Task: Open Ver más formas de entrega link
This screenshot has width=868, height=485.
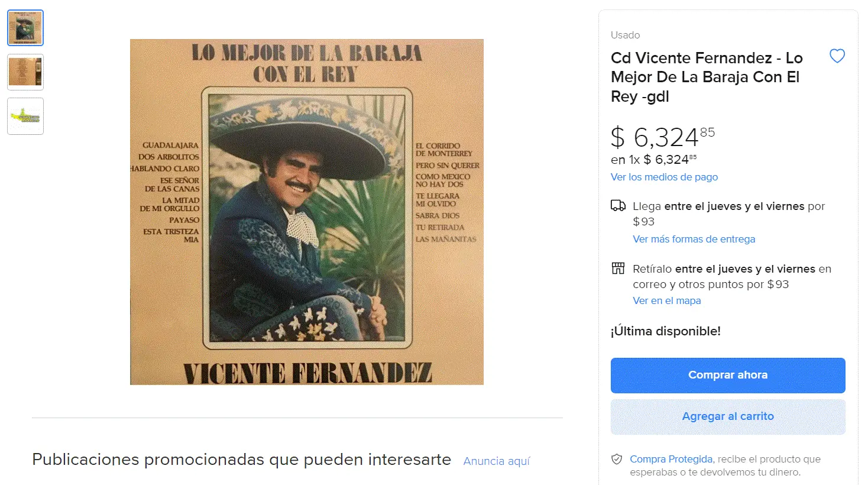Action: [x=694, y=239]
